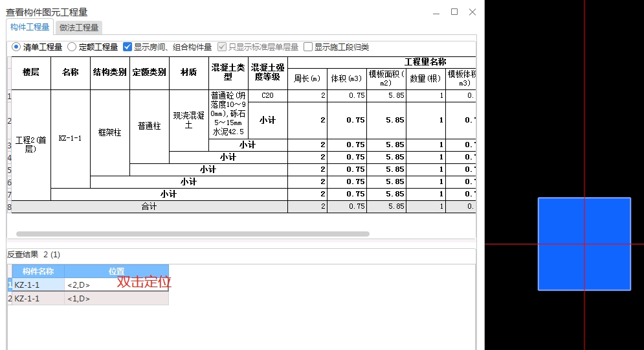Click the 周长(m) column header

307,78
